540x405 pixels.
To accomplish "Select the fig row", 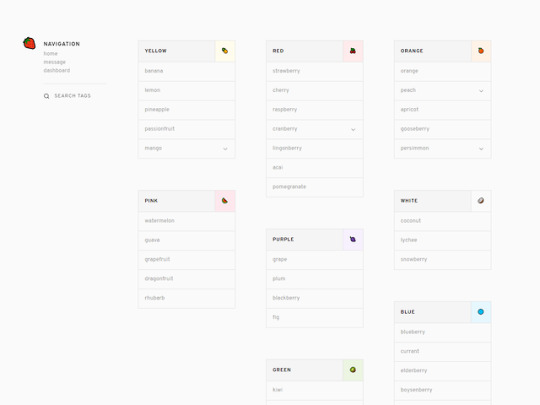I will [x=315, y=318].
